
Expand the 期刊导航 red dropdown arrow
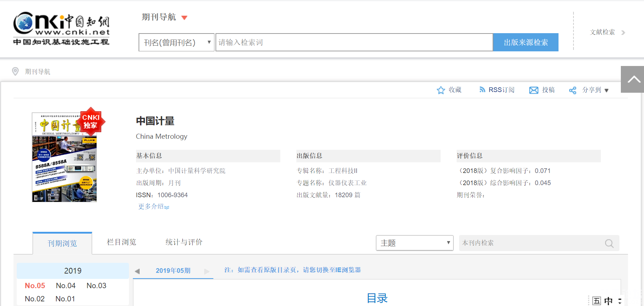(x=184, y=18)
